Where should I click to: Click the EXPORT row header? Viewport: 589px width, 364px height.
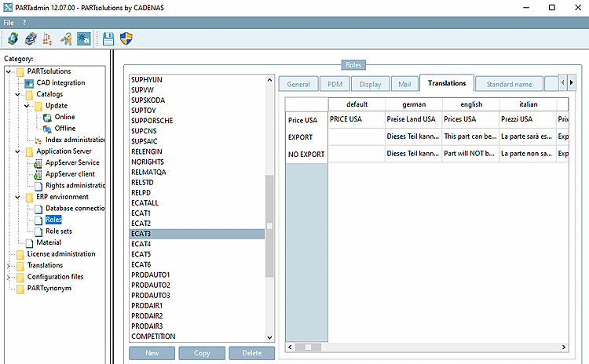click(306, 137)
